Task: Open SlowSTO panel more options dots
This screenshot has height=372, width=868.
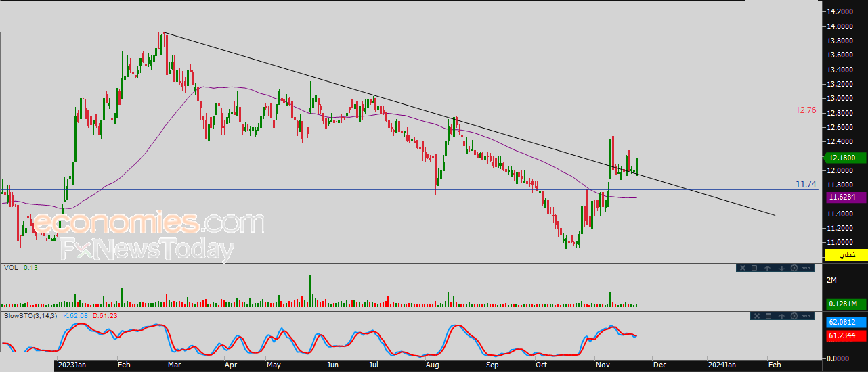Action: [x=806, y=316]
